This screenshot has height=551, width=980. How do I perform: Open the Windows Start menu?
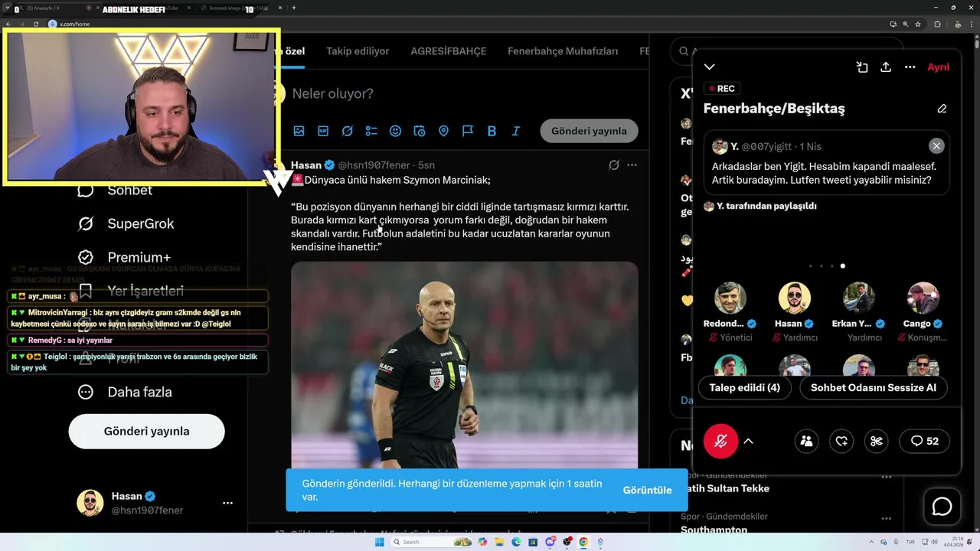(x=380, y=542)
